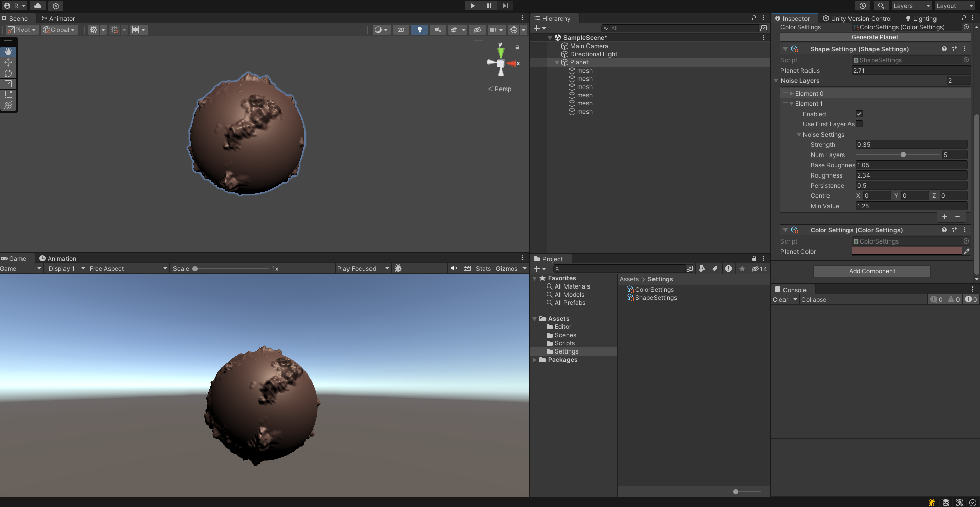This screenshot has width=980, height=507.
Task: Switch to Unity Version Control tab
Action: pos(857,18)
